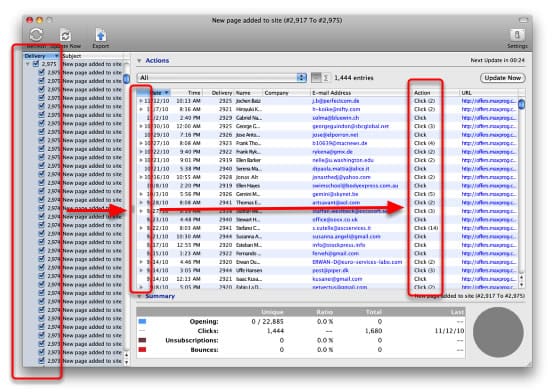
Task: Toggle the top-level 2,975 delivery checkbox
Action: tap(36, 64)
